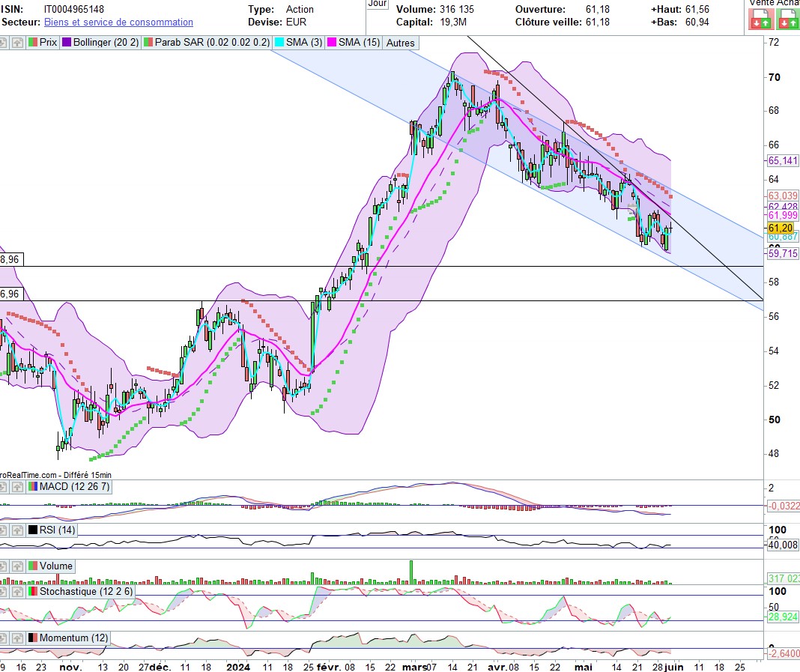Click the up-arrow icon beside the Volume label

(17, 566)
